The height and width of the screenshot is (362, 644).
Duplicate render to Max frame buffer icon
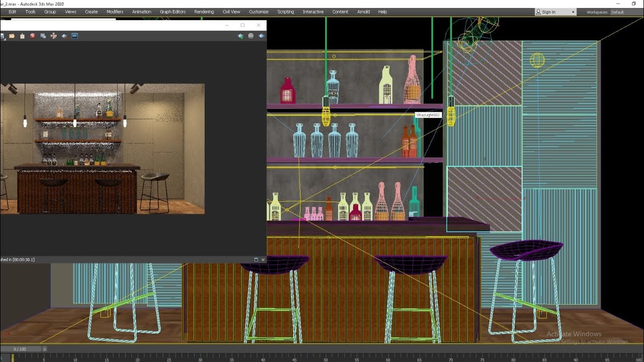[43, 36]
